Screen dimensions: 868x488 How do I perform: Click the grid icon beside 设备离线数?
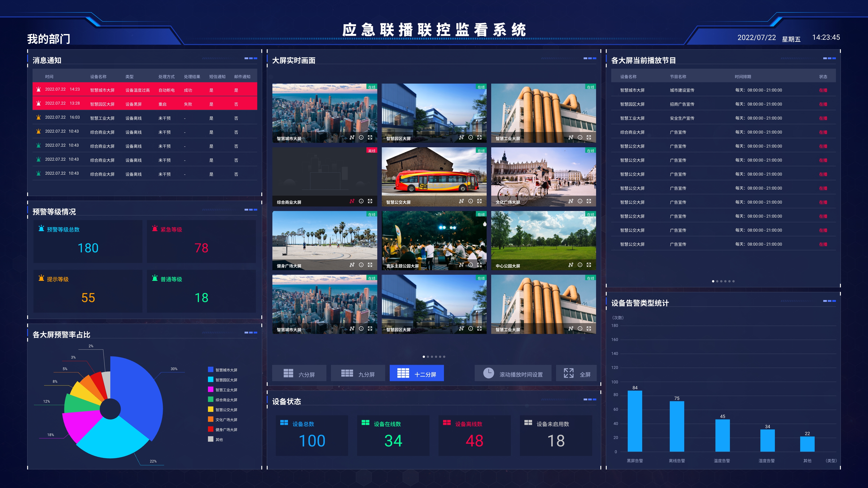pos(447,423)
